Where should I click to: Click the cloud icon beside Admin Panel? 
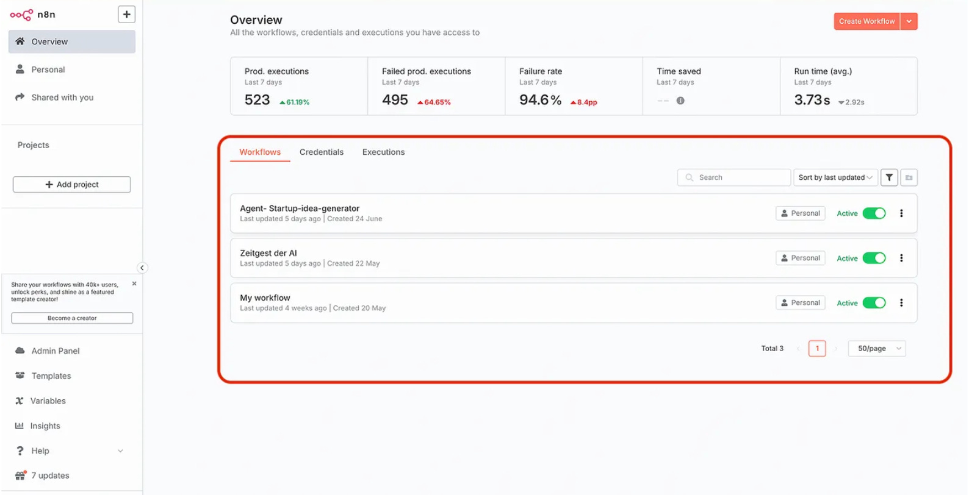tap(20, 351)
